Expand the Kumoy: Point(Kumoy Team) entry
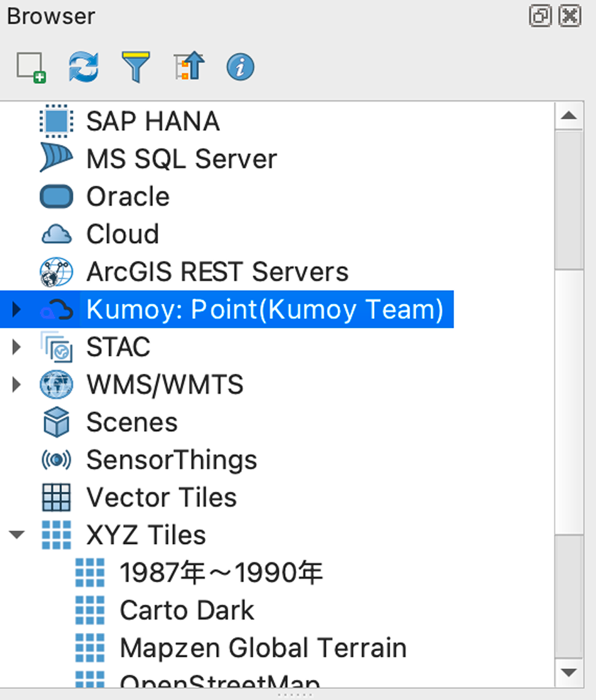596x700 pixels. click(x=15, y=309)
